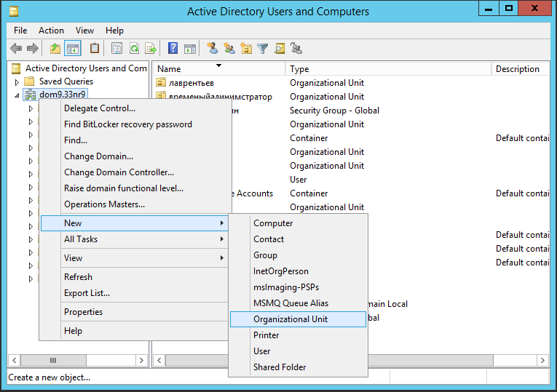
Task: Choose Refresh in the context menu
Action: tap(134, 276)
